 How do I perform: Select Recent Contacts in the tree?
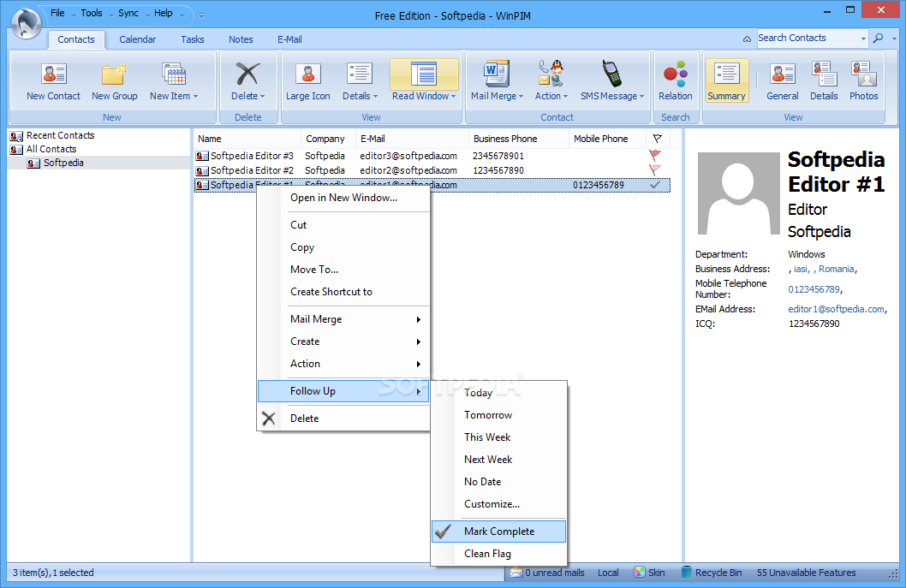60,135
